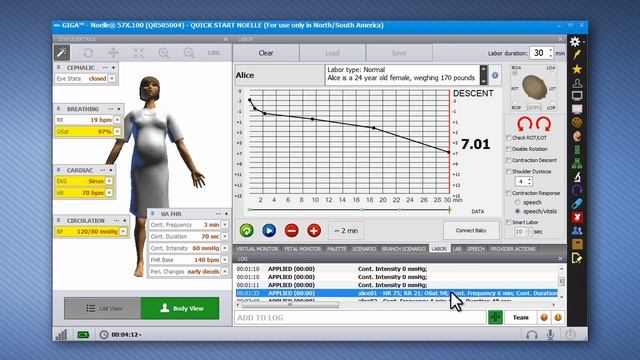Screen dimensions: 640x360
Task: Zoom in on the body view
Action: point(164,53)
